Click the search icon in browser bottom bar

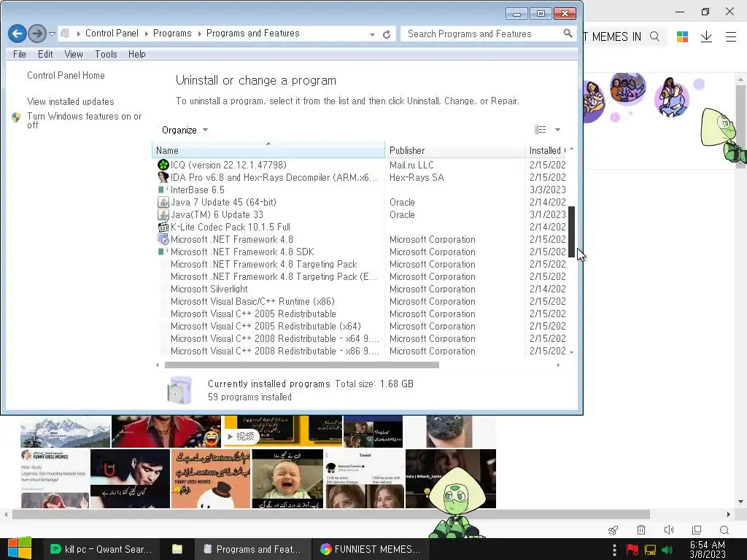(724, 530)
